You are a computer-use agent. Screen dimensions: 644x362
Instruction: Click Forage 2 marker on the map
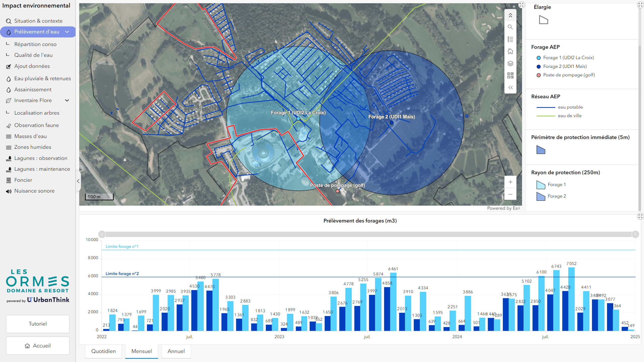pos(392,123)
